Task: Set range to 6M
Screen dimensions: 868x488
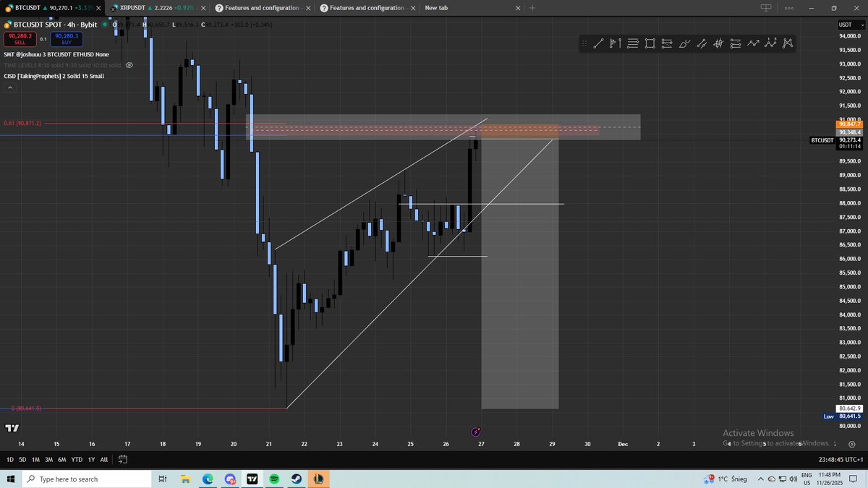Action: pyautogui.click(x=61, y=460)
